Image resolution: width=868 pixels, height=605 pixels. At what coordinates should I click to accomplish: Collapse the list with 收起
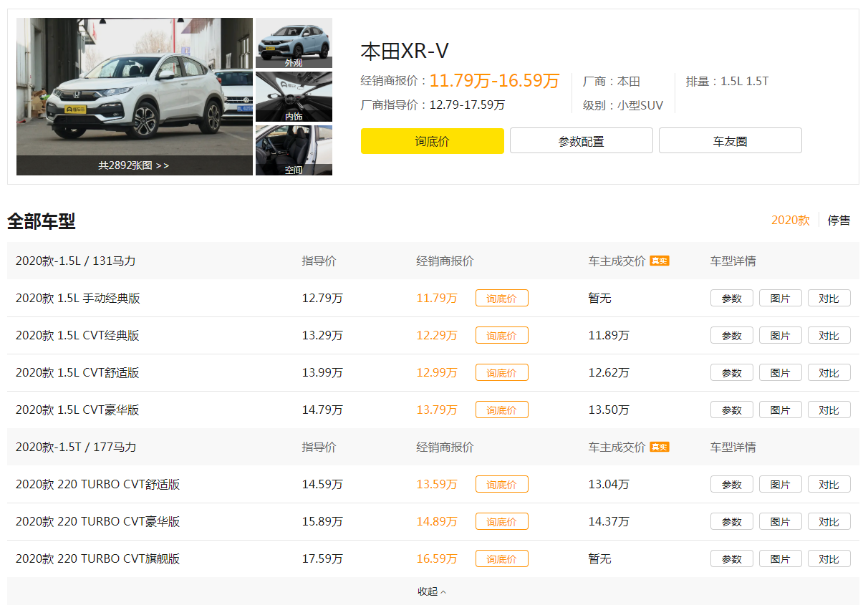tap(433, 591)
